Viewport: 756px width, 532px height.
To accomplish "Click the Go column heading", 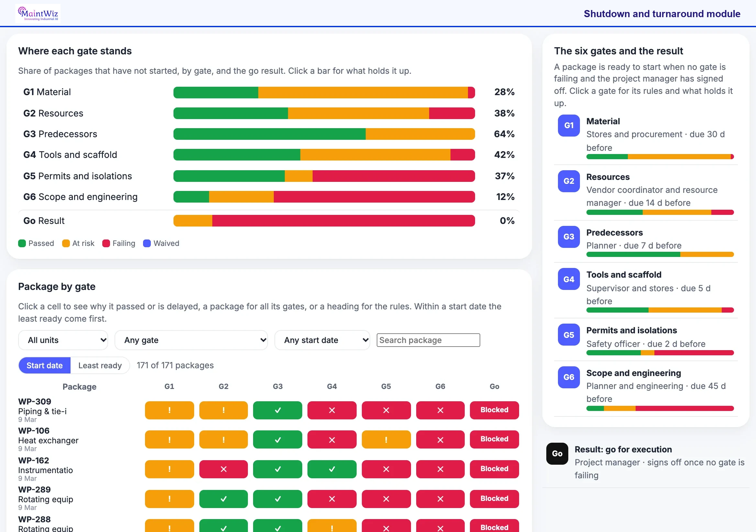I will pos(494,386).
